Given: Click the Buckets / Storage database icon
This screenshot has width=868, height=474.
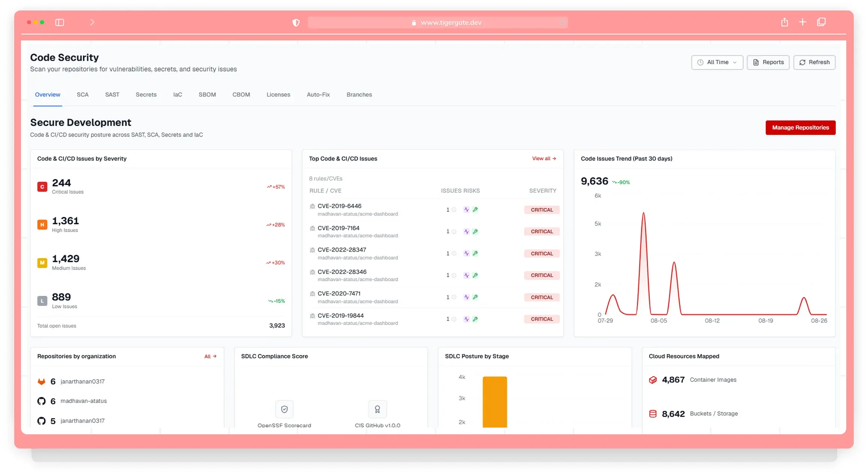Looking at the screenshot, I should [653, 414].
